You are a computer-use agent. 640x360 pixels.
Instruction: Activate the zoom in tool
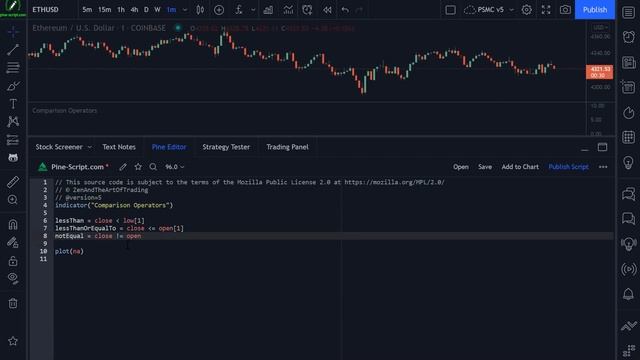pos(13,200)
